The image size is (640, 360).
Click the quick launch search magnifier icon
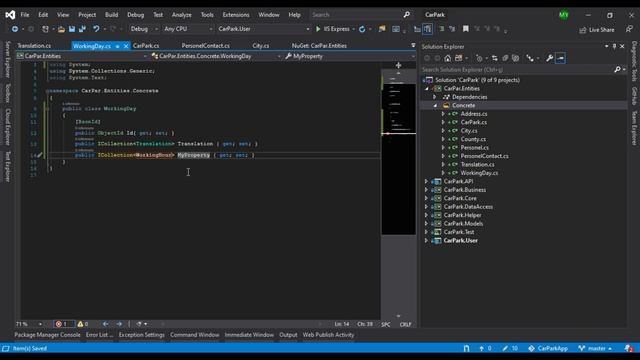click(x=407, y=15)
